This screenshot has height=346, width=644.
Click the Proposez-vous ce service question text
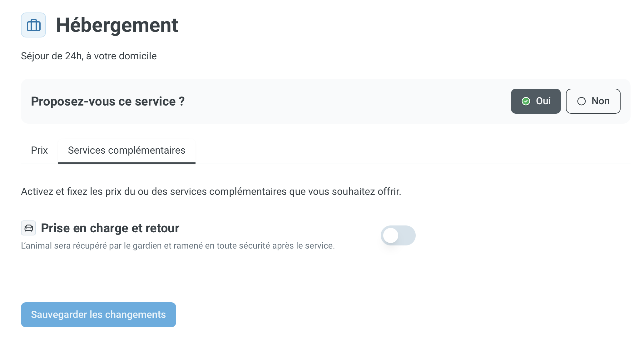[x=108, y=101]
